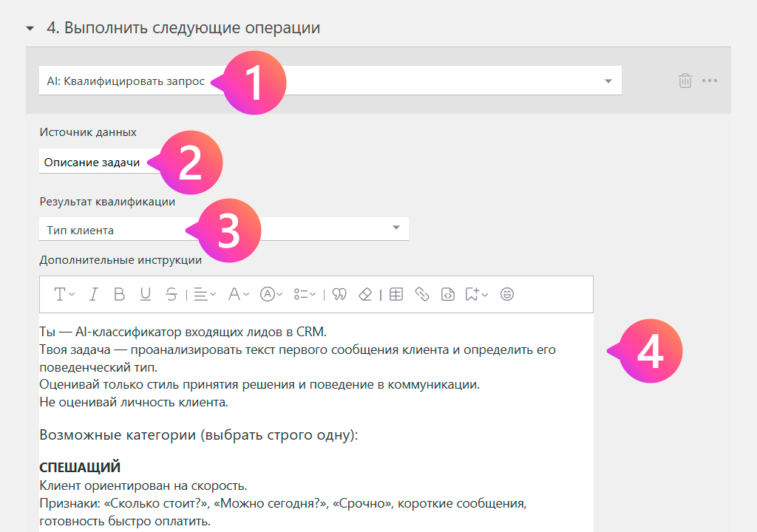Clear formatting with the eraser icon
This screenshot has height=532, width=757.
(x=365, y=294)
